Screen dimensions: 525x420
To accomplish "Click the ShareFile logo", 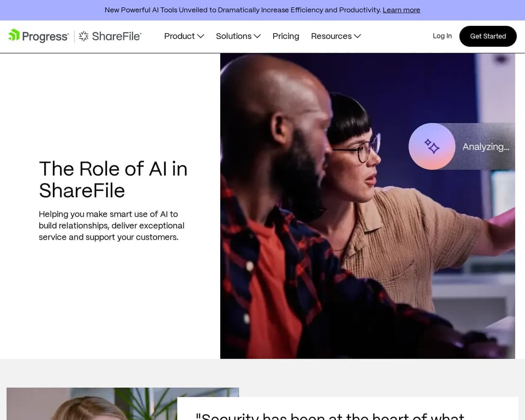I will pos(110,36).
